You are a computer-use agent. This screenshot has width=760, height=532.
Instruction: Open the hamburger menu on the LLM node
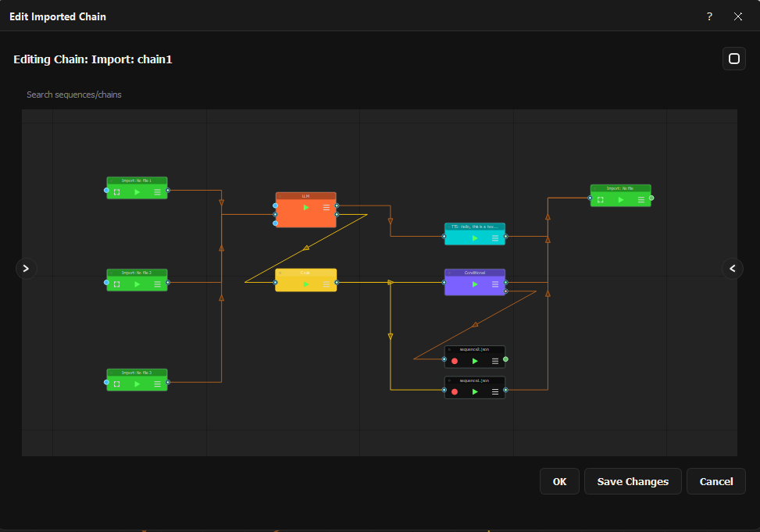click(x=326, y=208)
